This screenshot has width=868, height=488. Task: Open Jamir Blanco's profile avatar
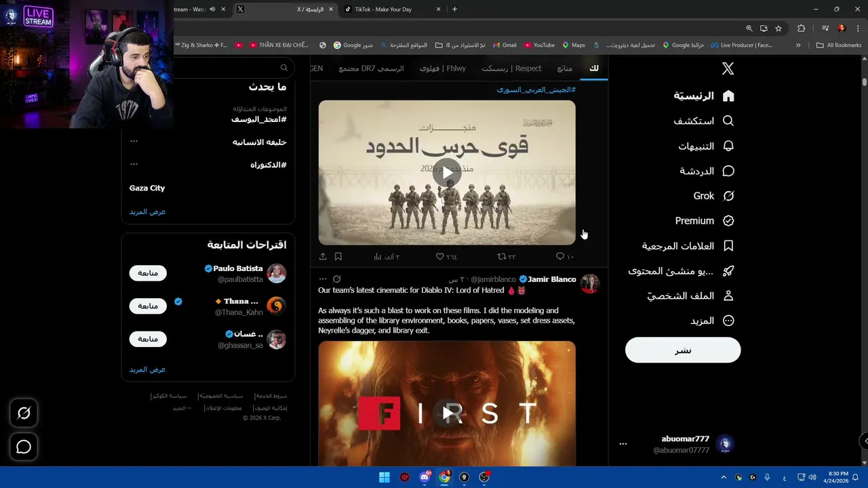[590, 284]
